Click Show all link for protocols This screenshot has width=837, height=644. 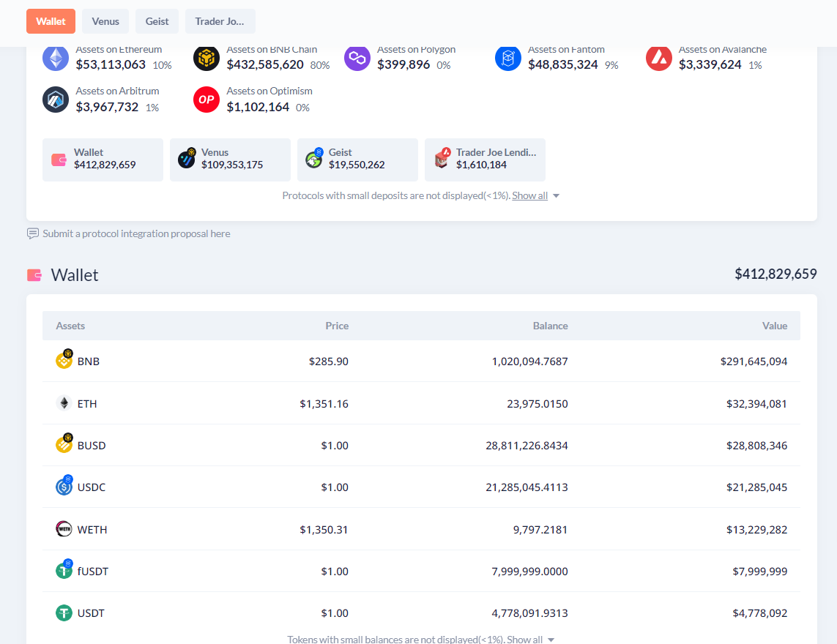pyautogui.click(x=529, y=196)
